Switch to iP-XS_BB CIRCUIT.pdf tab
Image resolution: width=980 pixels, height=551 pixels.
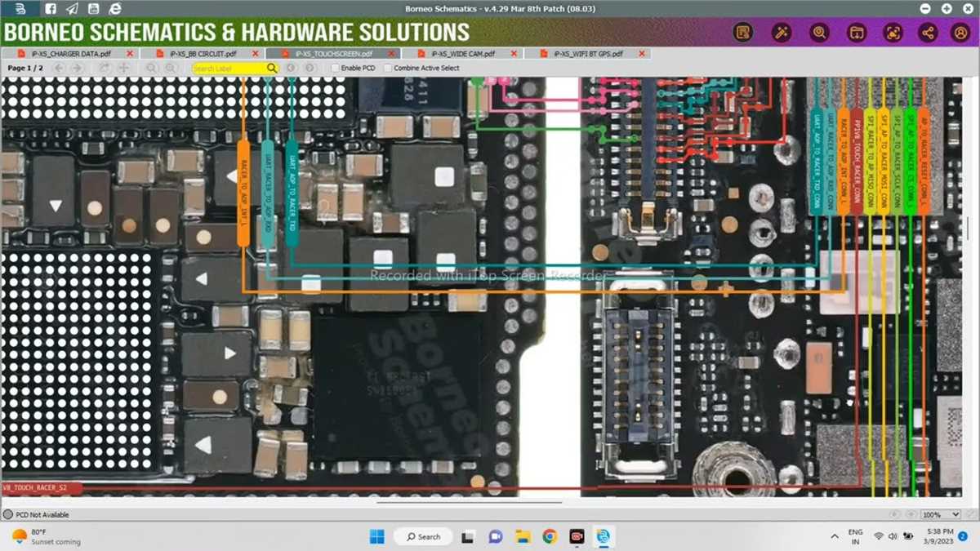click(203, 54)
